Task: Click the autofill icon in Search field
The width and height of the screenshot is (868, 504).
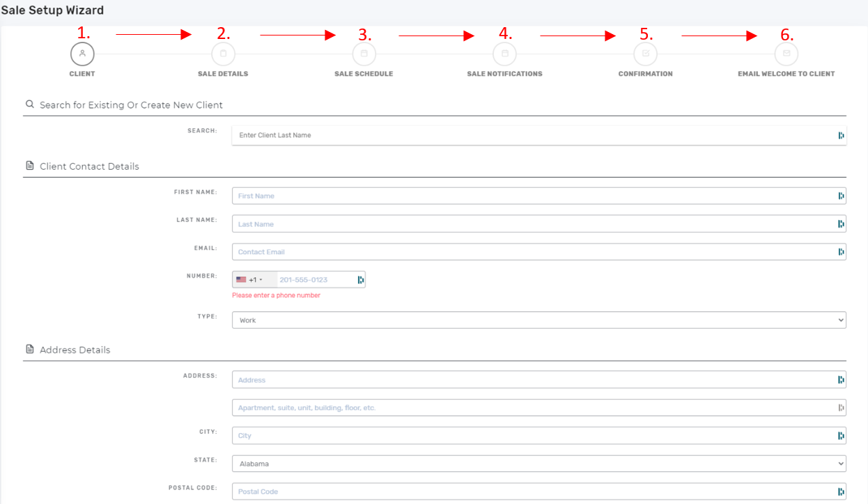Action: pos(841,135)
